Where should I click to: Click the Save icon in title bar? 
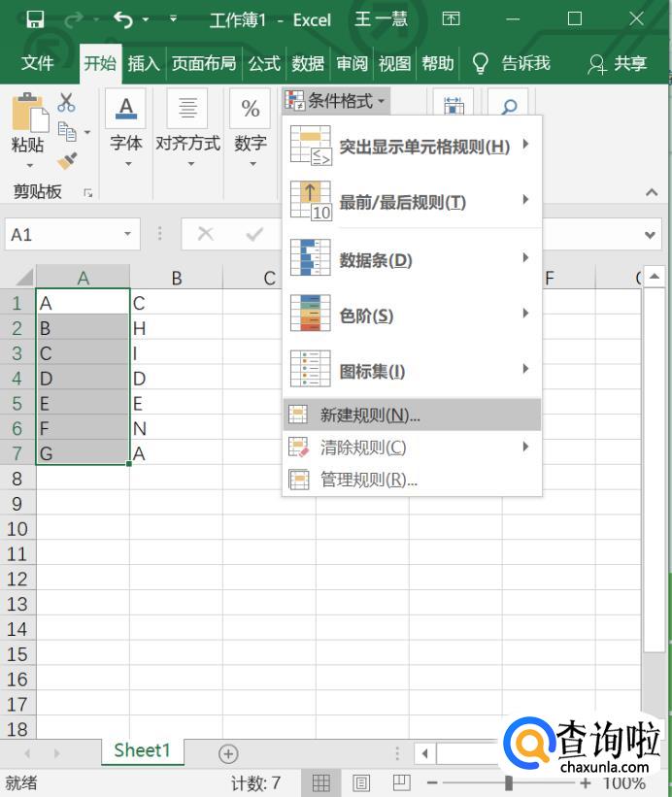tap(35, 19)
